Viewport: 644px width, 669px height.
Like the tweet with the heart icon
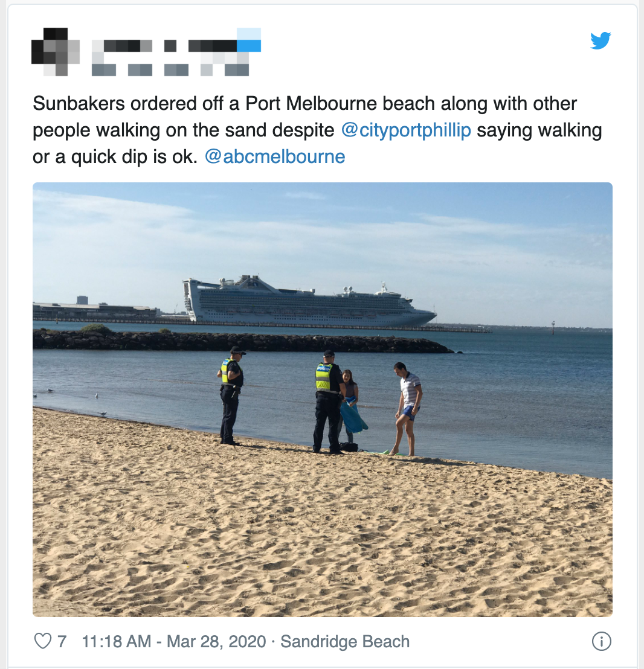(43, 641)
